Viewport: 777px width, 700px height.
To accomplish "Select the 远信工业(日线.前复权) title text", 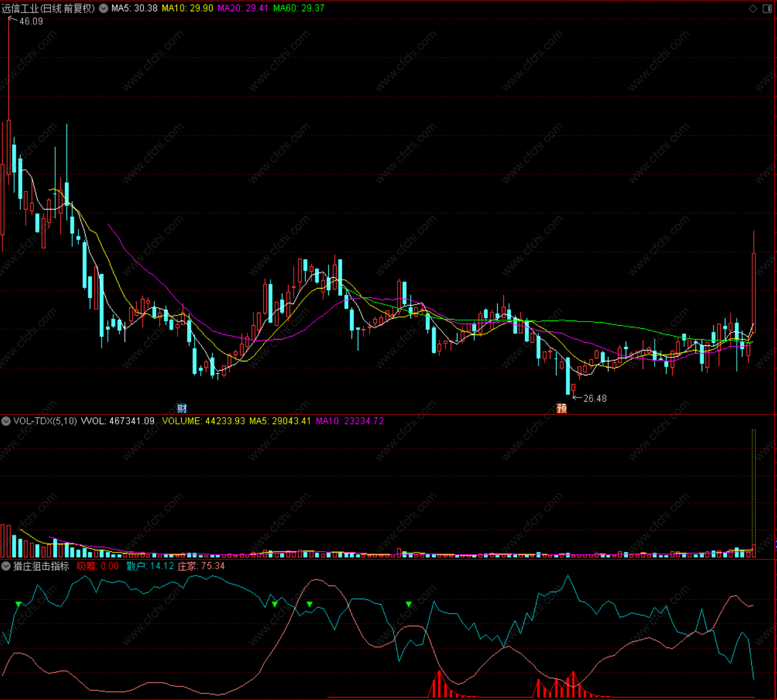I will [49, 8].
